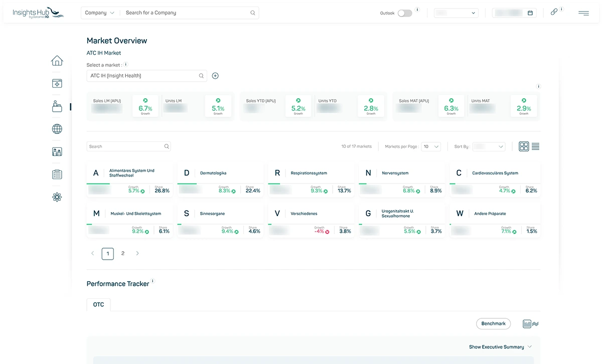Open the checklist report sidebar icon
602x364 pixels.
coord(57,174)
